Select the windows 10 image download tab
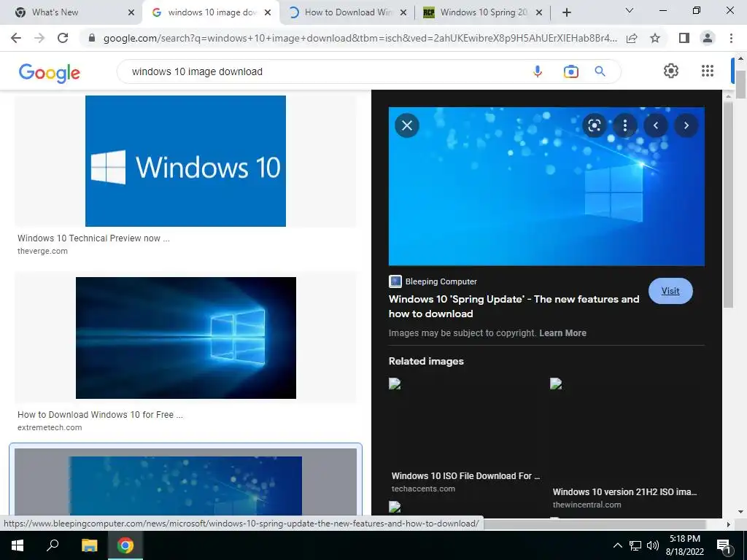The image size is (747, 560). click(x=212, y=12)
